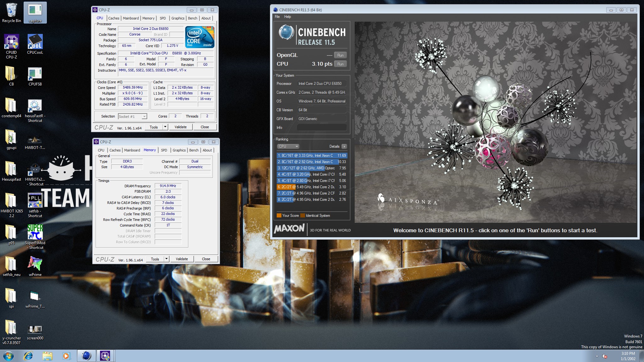Viewport: 644px width, 362px height.
Task: Launch CPUCooL desktop icon
Action: (35, 44)
